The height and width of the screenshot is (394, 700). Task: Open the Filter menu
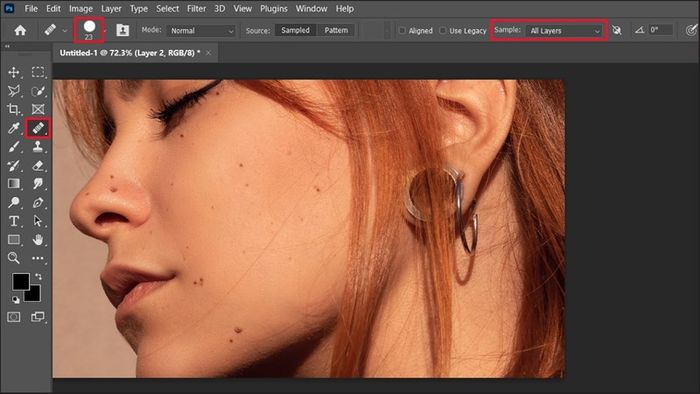coord(196,8)
